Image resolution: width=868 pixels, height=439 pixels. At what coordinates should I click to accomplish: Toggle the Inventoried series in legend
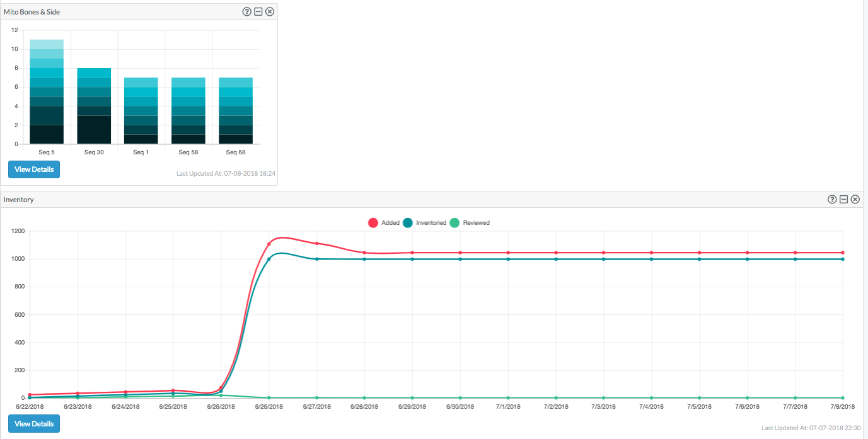click(x=425, y=223)
